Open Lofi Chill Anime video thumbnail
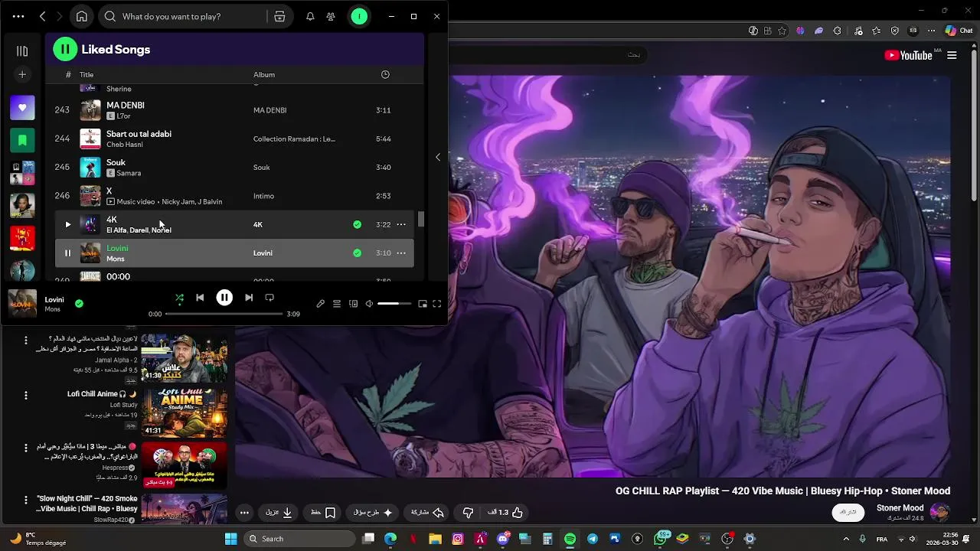The width and height of the screenshot is (980, 551). (185, 412)
